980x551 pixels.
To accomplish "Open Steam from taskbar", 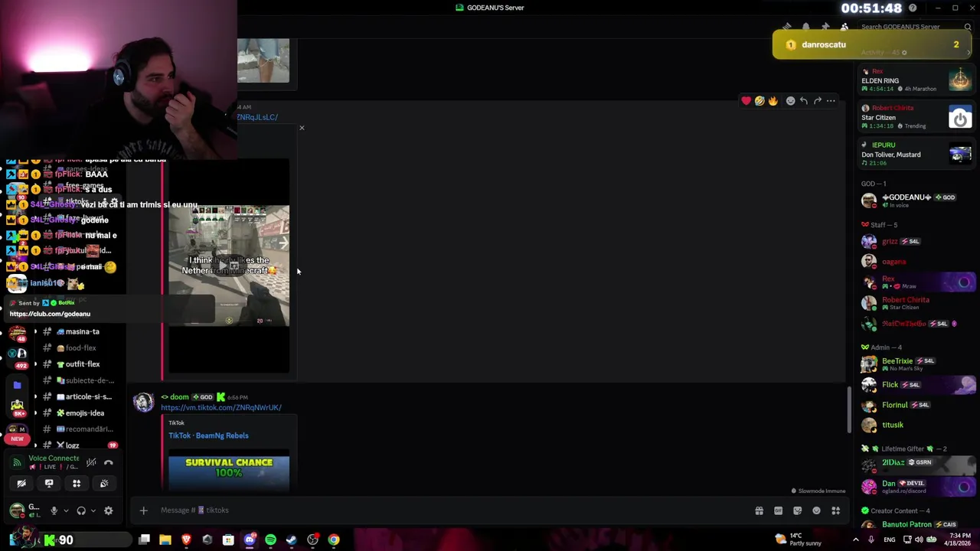I will (291, 540).
